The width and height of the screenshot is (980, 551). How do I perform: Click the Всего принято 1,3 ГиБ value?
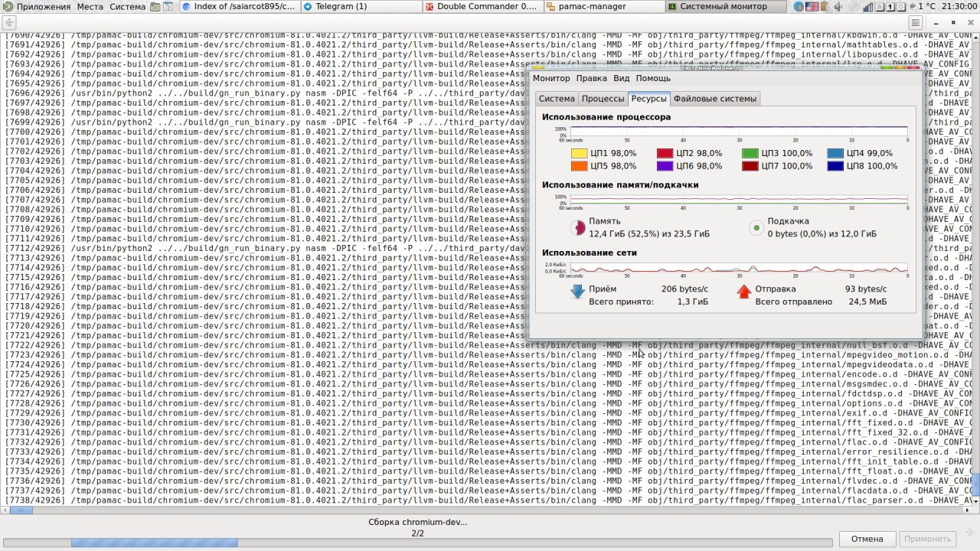pos(693,302)
